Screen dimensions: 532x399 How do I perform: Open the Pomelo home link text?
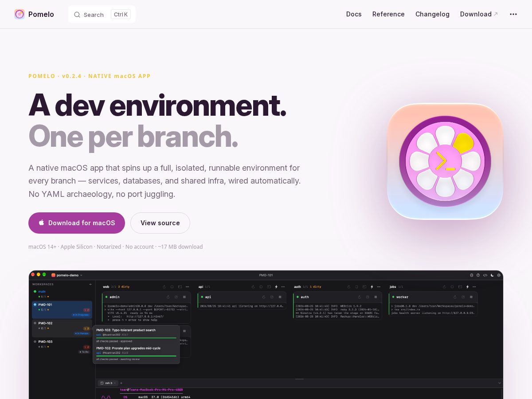click(x=41, y=14)
